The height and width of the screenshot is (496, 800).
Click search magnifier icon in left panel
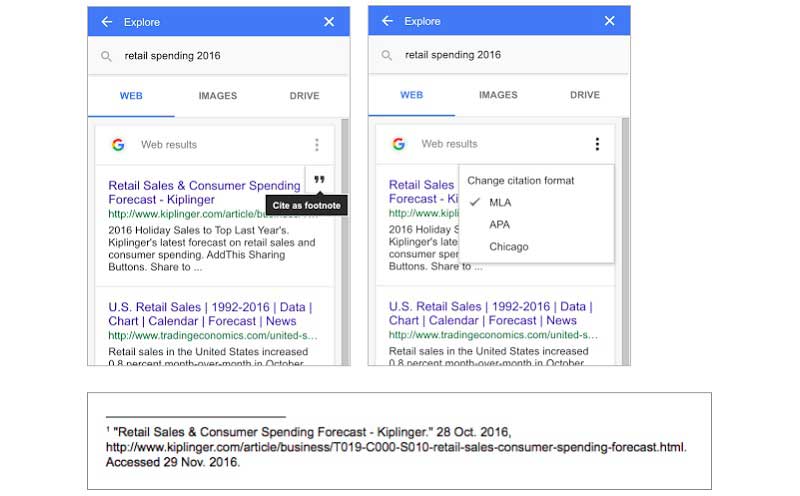click(106, 56)
